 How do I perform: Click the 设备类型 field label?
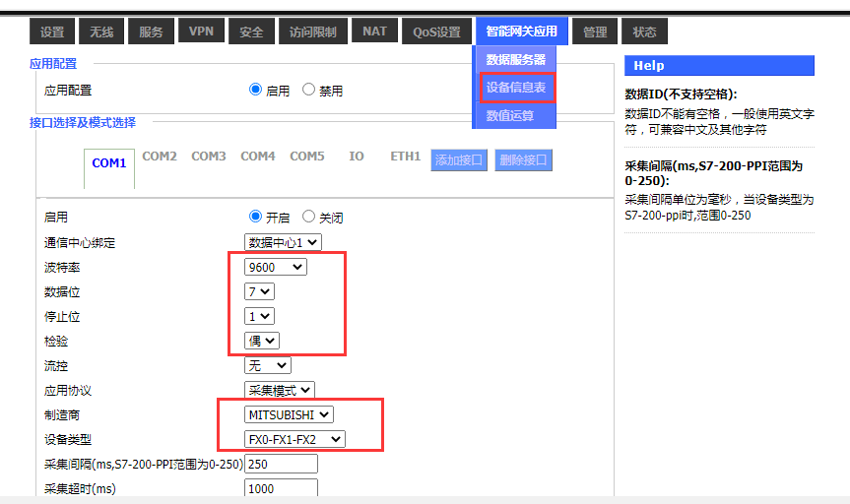[68, 439]
